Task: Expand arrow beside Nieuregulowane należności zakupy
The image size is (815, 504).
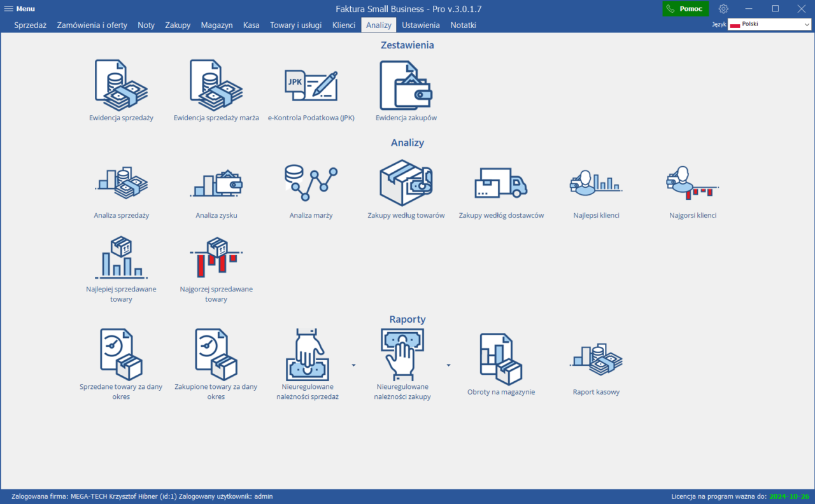Action: pos(448,365)
